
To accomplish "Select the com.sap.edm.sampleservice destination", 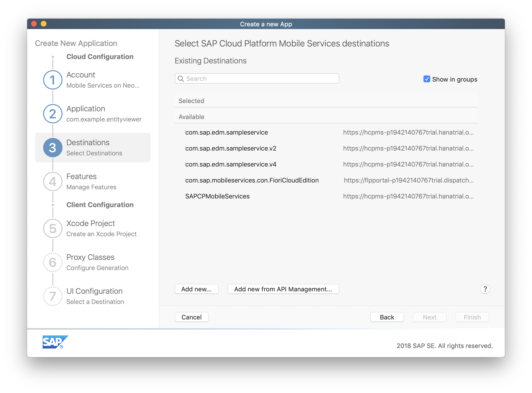I will click(326, 132).
